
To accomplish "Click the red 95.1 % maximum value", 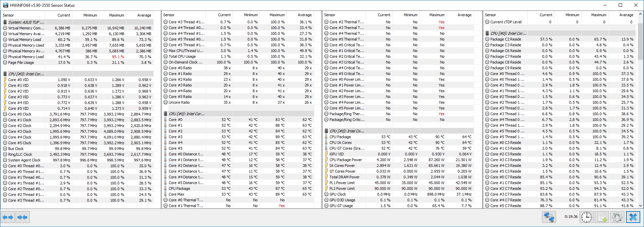I will click(118, 57).
